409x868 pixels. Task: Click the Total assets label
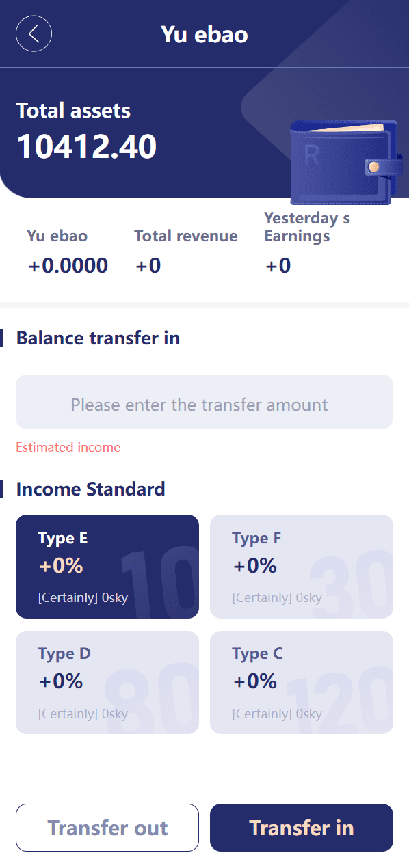(73, 111)
